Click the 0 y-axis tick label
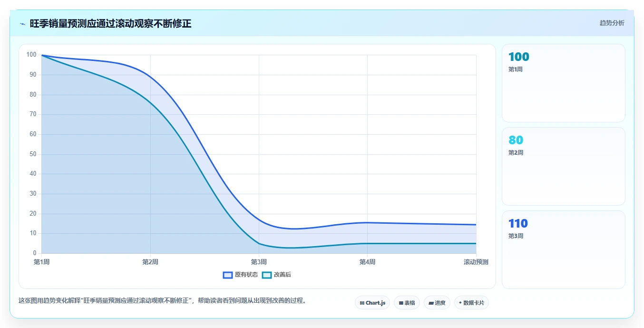This screenshot has width=644, height=328. (35, 253)
